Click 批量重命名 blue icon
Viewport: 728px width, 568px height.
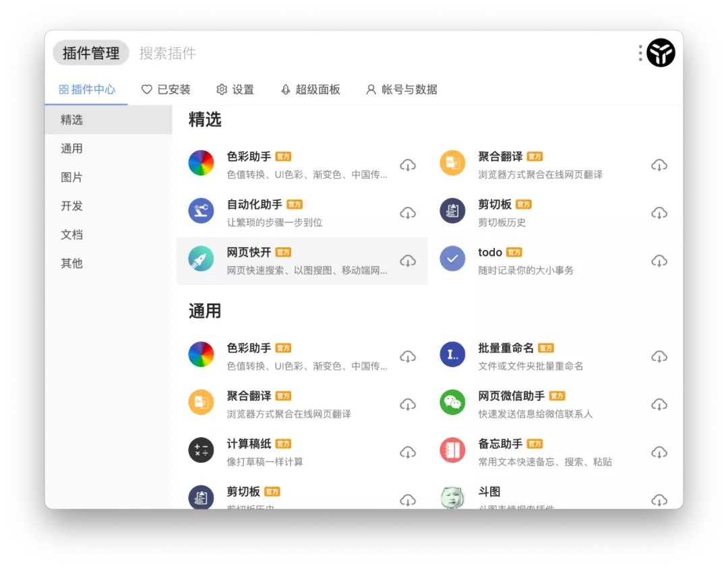click(x=453, y=354)
